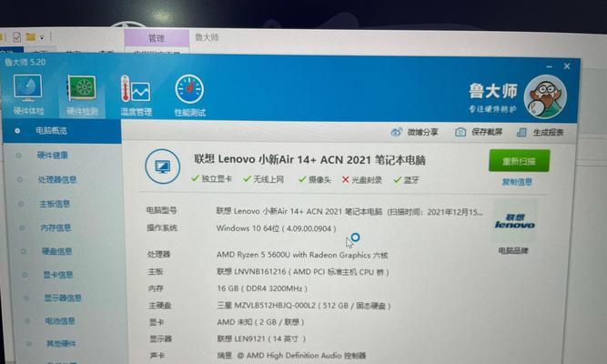Click the 联想 LEN9121 display value

click(261, 339)
